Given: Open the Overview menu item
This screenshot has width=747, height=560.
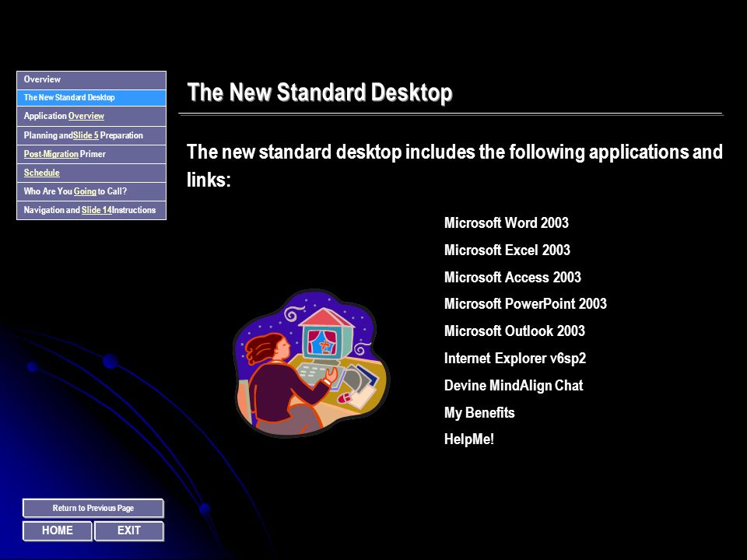Looking at the screenshot, I should point(92,80).
